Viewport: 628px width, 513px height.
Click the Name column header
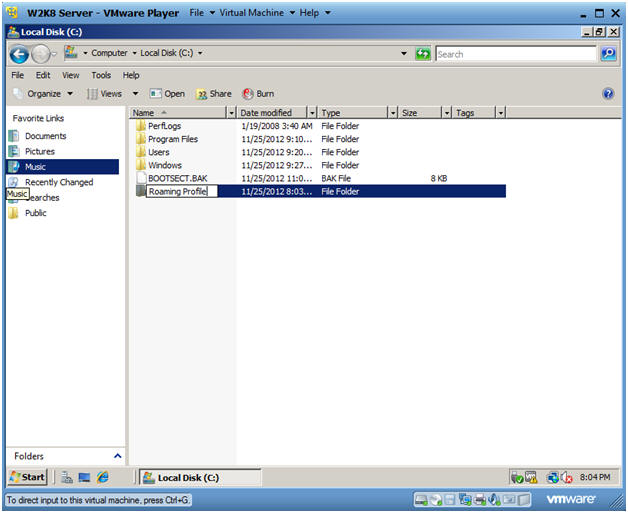[179, 113]
